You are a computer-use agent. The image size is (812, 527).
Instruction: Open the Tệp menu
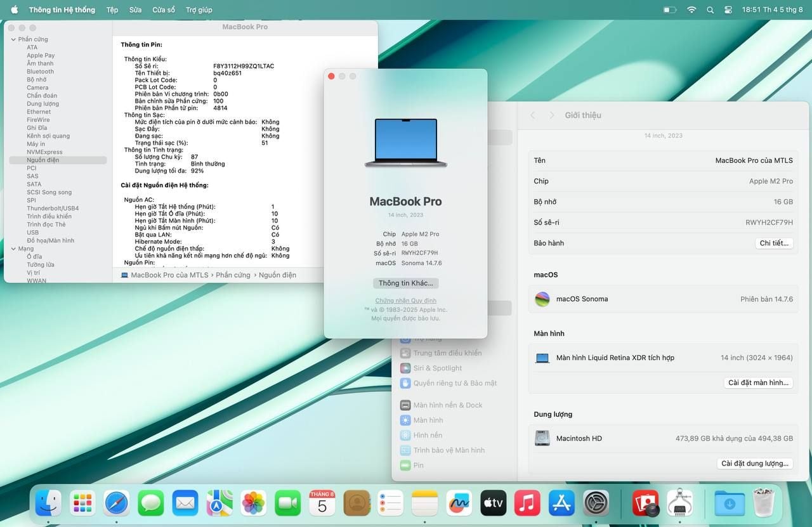click(x=112, y=10)
